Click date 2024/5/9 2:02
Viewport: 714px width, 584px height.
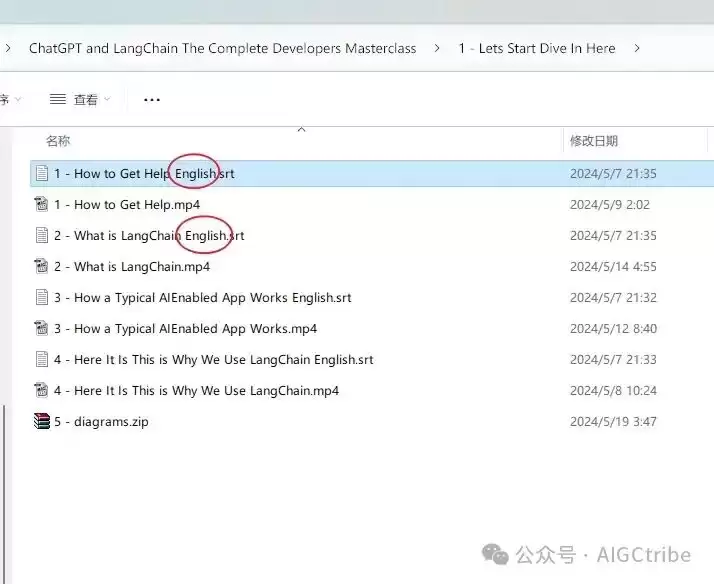[610, 204]
